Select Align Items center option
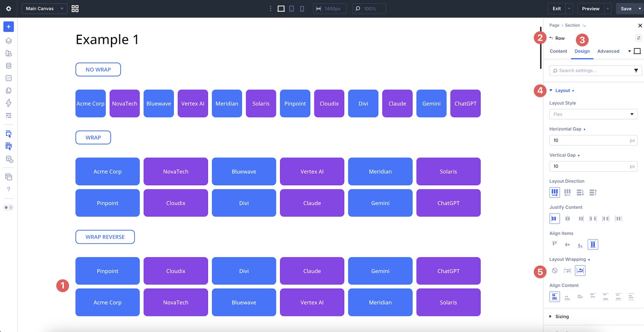 tap(567, 245)
